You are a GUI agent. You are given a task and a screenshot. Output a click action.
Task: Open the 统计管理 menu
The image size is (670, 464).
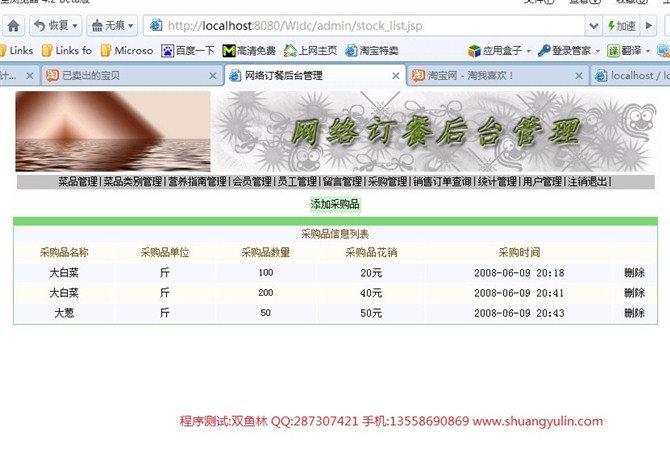pos(497,182)
